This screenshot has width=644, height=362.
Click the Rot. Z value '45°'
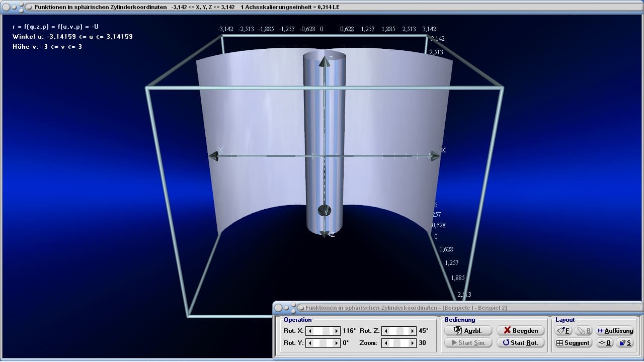coord(424,331)
